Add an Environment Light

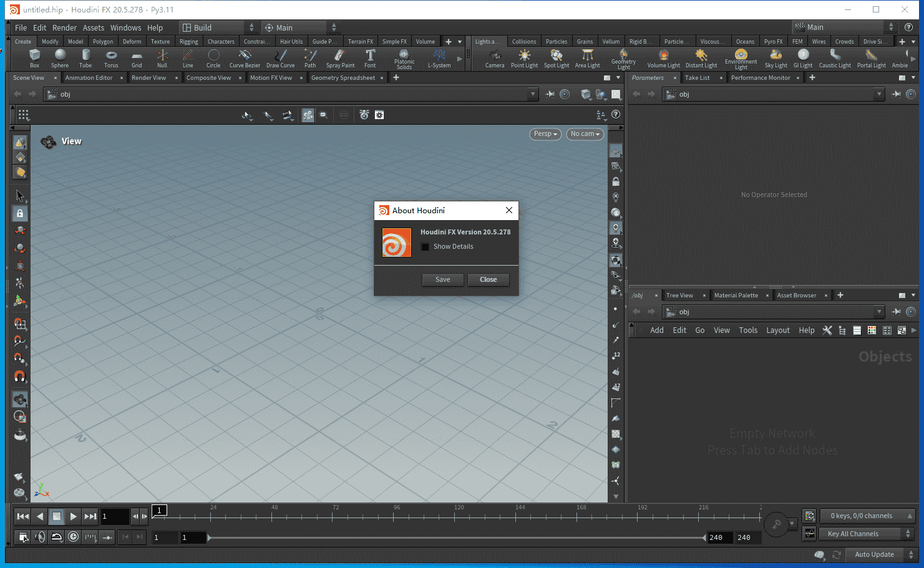[741, 59]
